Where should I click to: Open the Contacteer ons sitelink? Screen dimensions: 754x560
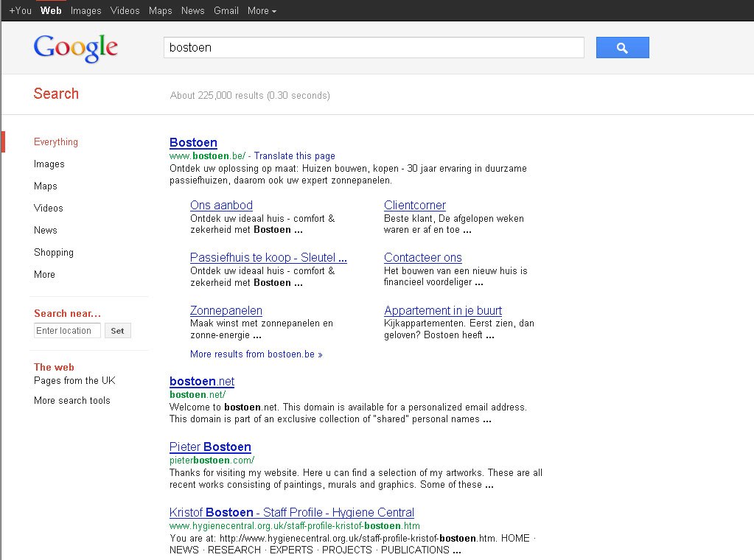click(x=422, y=258)
